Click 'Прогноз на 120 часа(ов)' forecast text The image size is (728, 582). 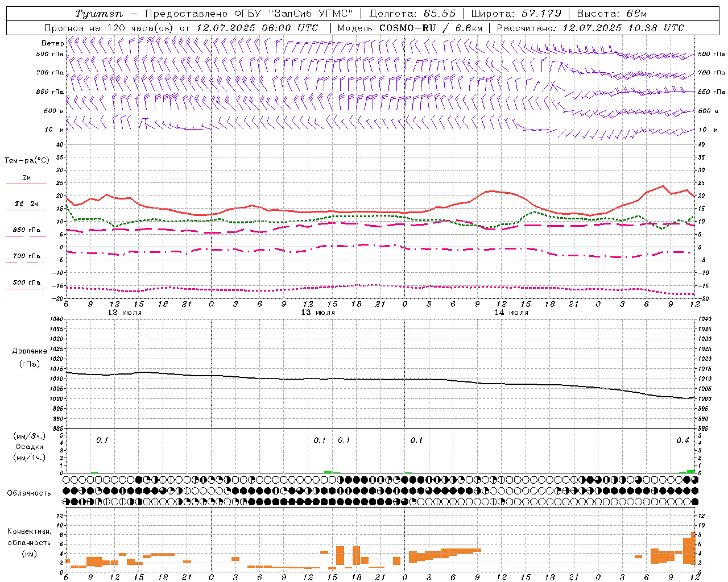[x=109, y=28]
